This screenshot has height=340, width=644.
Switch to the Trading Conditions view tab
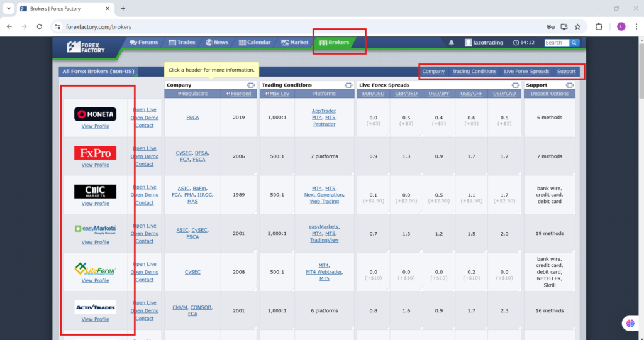(x=474, y=72)
